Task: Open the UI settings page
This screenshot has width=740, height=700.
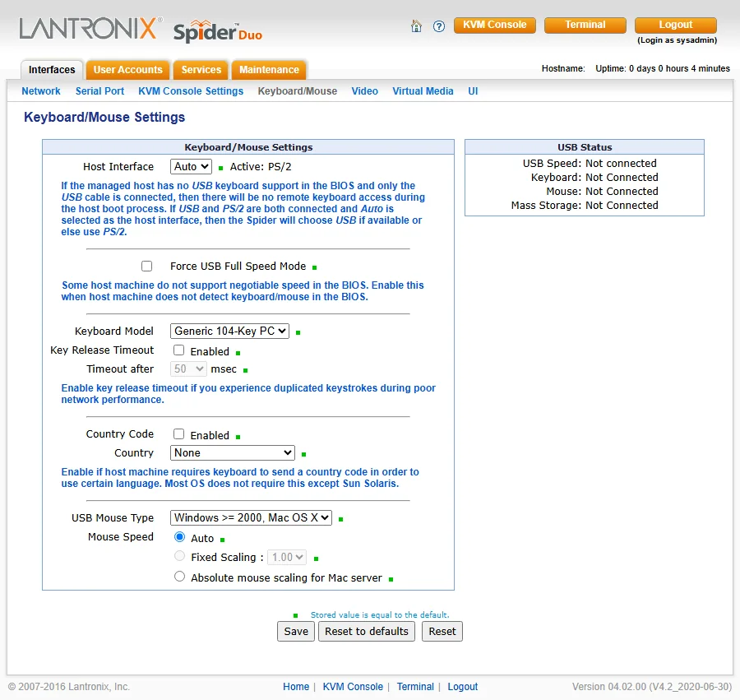Action: (473, 91)
